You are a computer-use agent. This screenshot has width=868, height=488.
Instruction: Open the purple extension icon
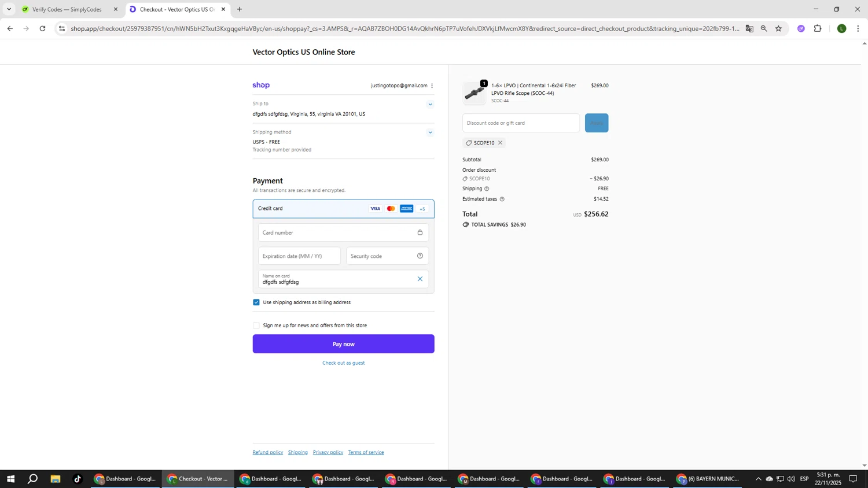(x=801, y=28)
